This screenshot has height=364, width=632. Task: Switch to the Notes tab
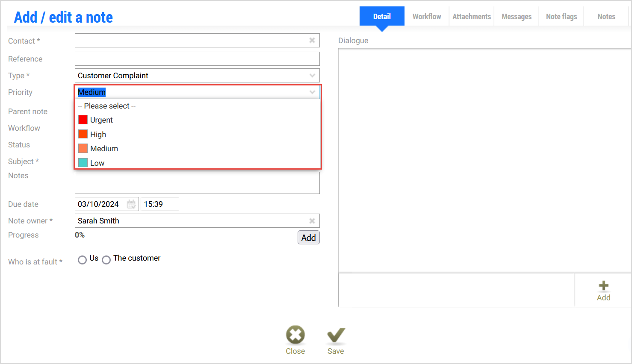[606, 17]
